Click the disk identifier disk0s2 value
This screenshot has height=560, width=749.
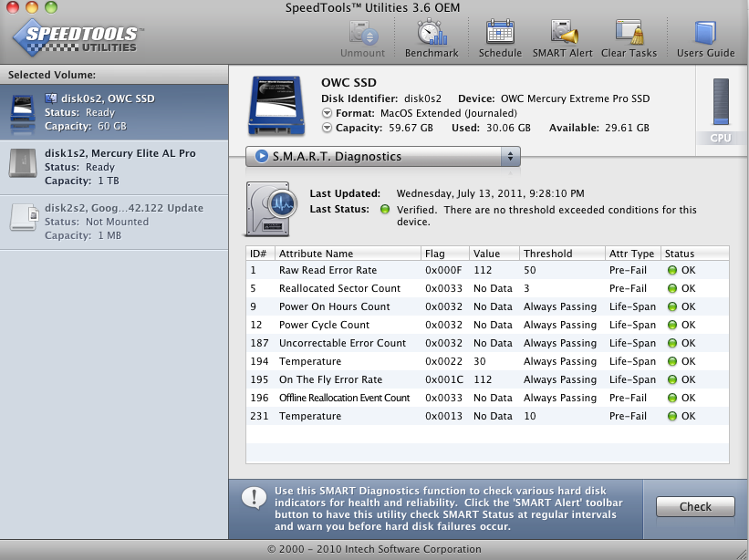point(422,99)
